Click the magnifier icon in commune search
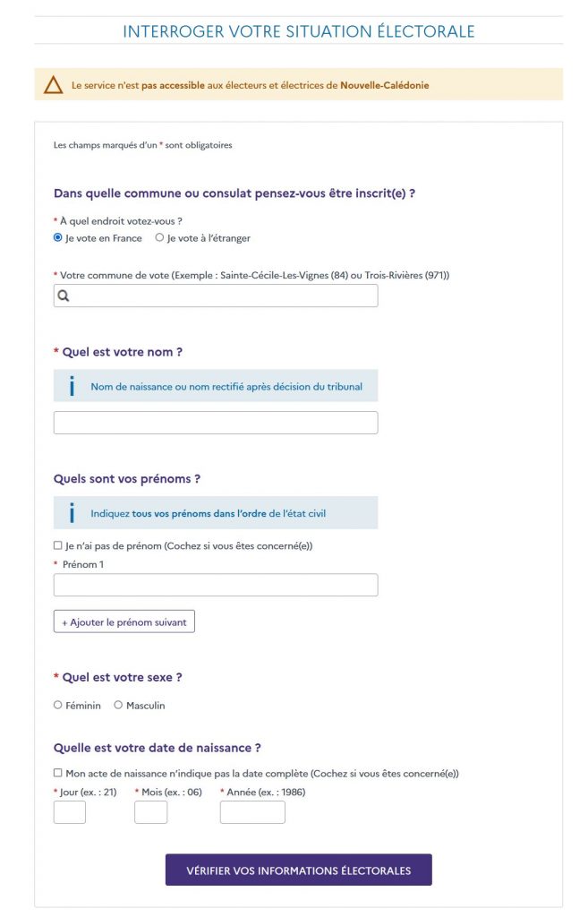The height and width of the screenshot is (917, 588). 64,296
